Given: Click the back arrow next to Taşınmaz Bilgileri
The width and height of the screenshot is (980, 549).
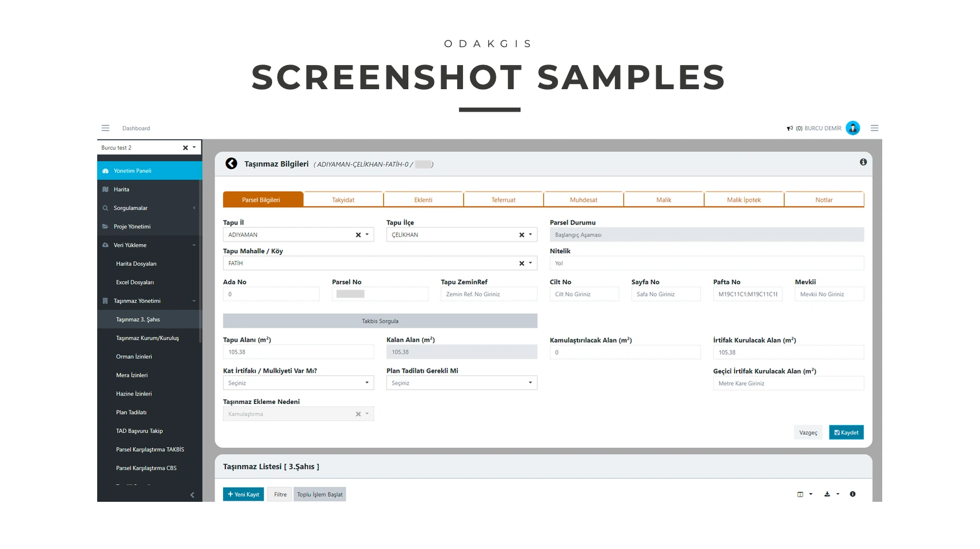Looking at the screenshot, I should (231, 164).
